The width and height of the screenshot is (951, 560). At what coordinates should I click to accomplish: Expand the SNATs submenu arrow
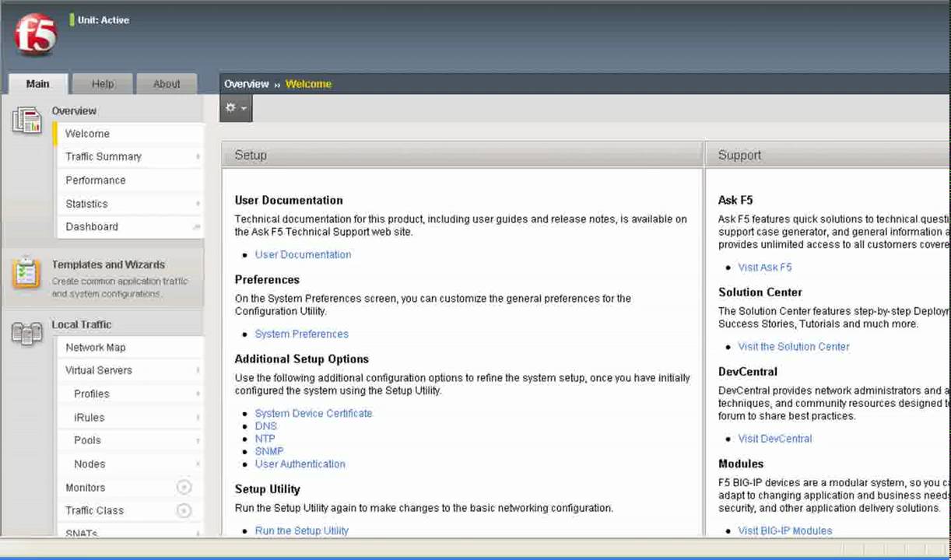click(x=198, y=534)
